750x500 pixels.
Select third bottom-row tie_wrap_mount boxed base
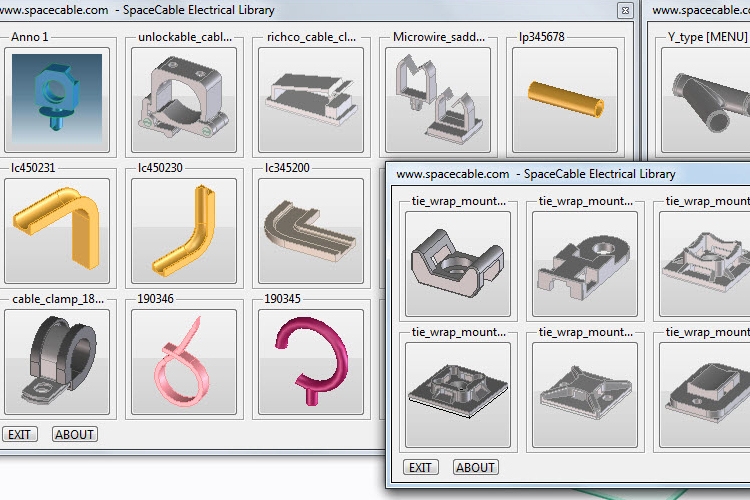pos(705,395)
